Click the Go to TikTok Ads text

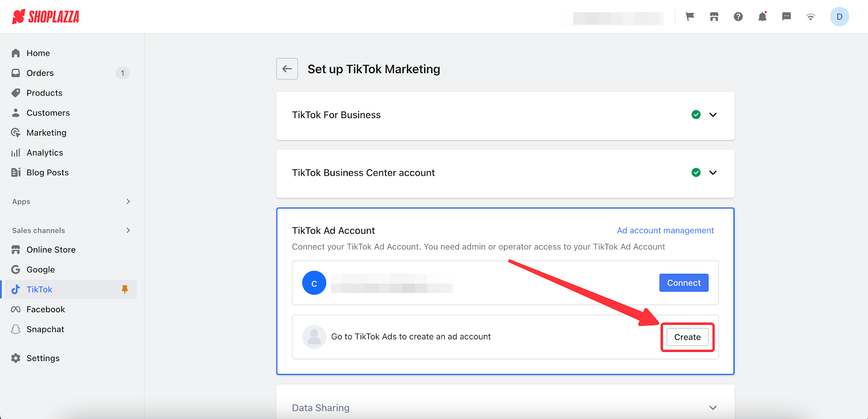[411, 337]
